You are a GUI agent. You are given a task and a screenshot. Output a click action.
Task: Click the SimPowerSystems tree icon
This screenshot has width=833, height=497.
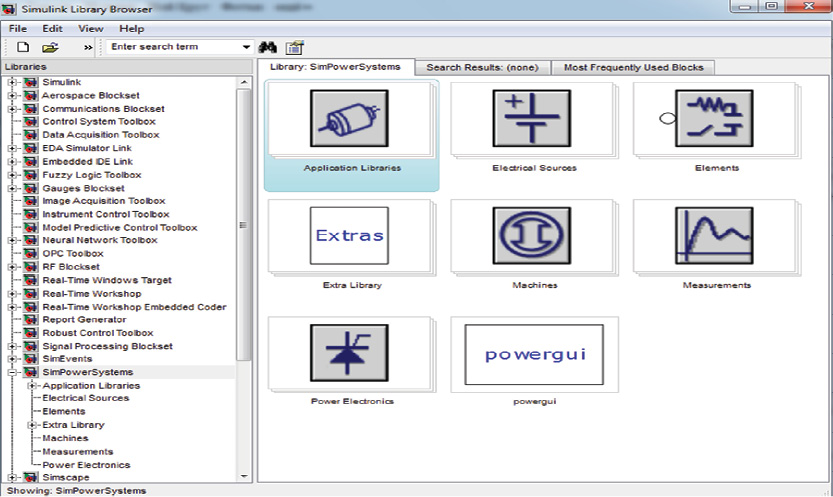point(31,372)
